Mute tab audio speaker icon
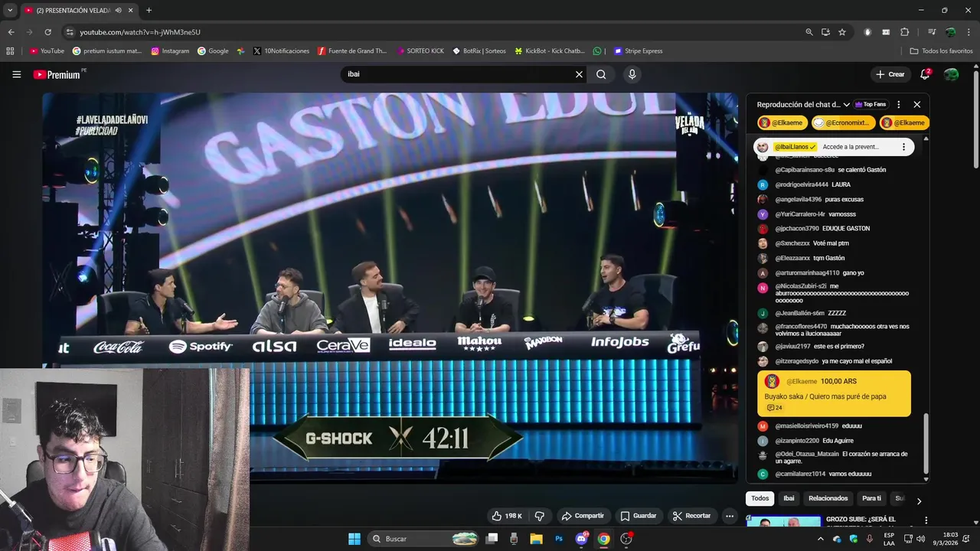The height and width of the screenshot is (551, 980). (x=118, y=11)
